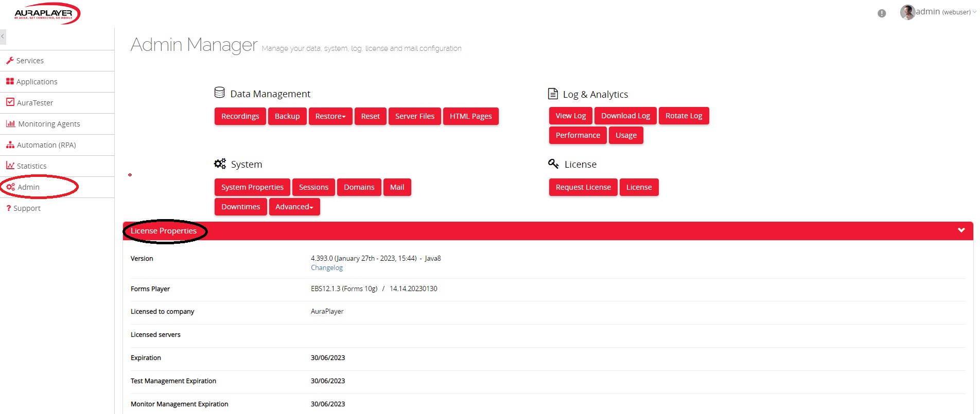Open HTML Pages

tap(471, 116)
